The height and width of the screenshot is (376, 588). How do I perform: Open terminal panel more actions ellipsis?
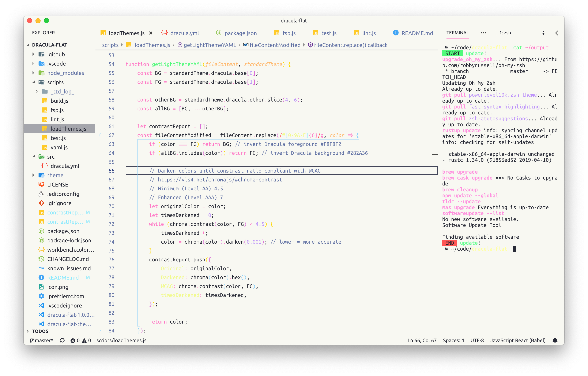[x=483, y=33]
